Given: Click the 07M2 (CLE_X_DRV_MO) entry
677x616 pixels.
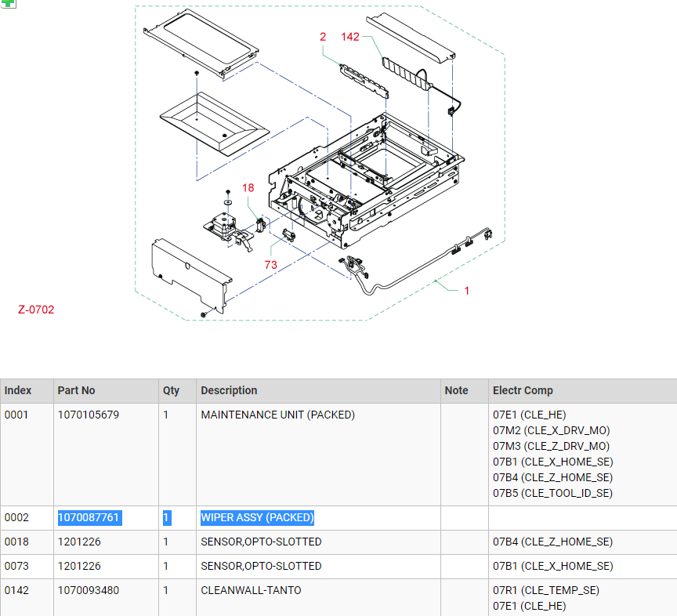Looking at the screenshot, I should 552,431.
